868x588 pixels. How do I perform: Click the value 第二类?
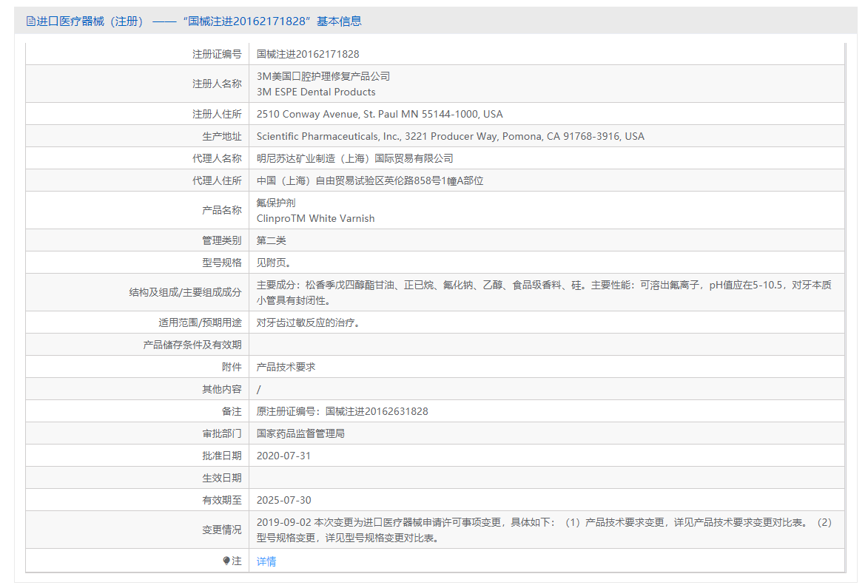[272, 240]
